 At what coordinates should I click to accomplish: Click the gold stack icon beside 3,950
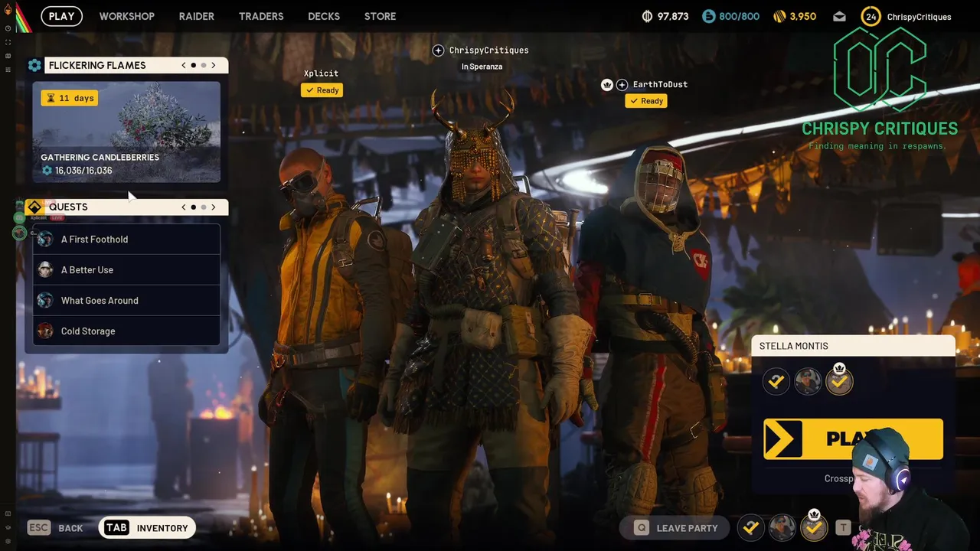[x=779, y=16]
